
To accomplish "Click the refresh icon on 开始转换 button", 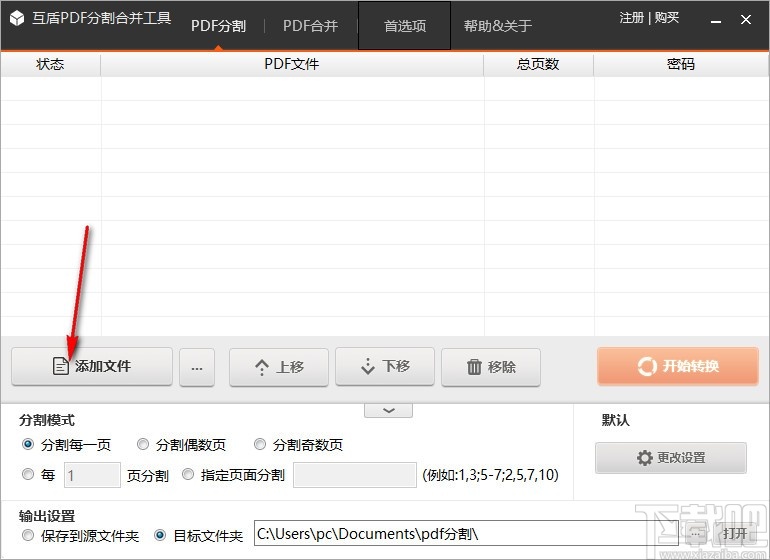I will tap(647, 366).
